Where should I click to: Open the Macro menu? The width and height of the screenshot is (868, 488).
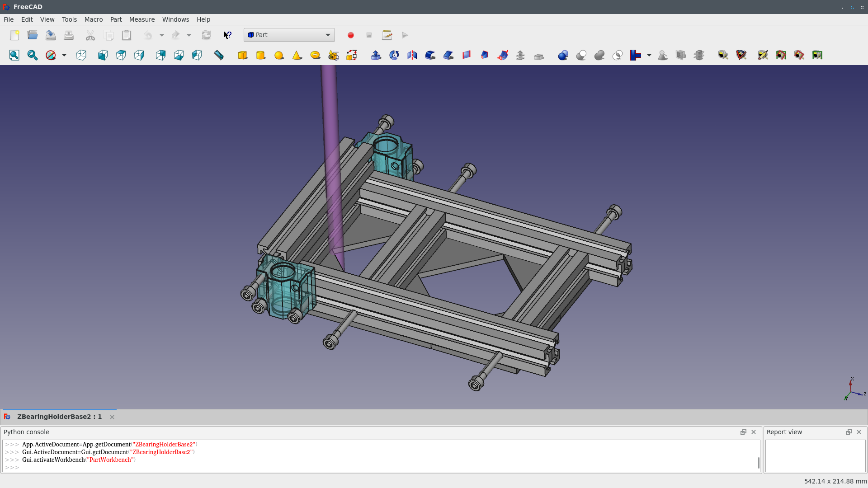coord(93,19)
